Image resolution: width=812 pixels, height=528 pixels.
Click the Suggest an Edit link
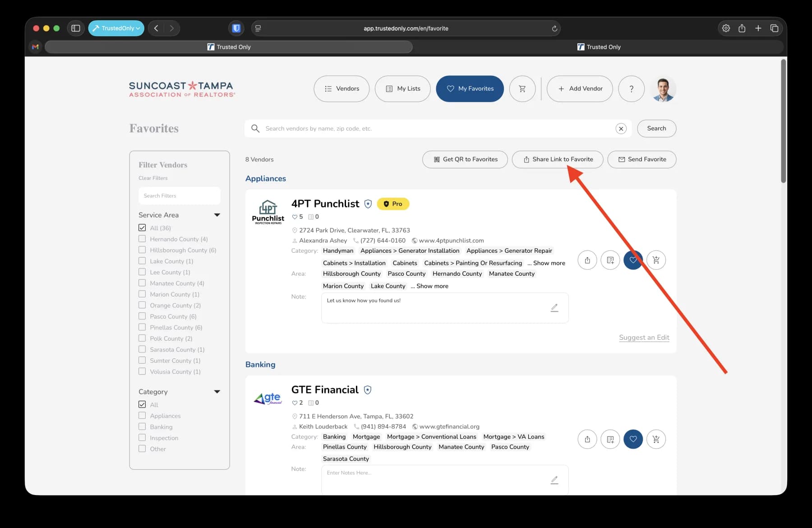644,338
